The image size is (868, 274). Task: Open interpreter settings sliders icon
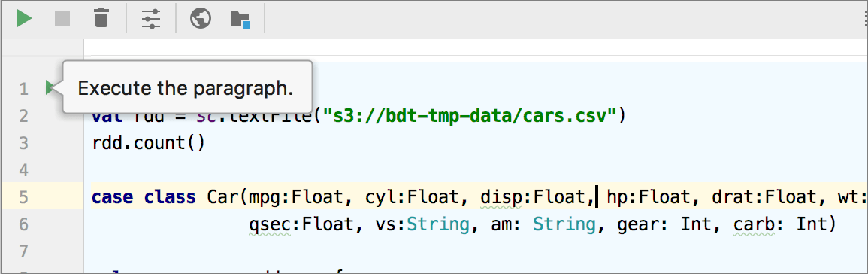[150, 19]
